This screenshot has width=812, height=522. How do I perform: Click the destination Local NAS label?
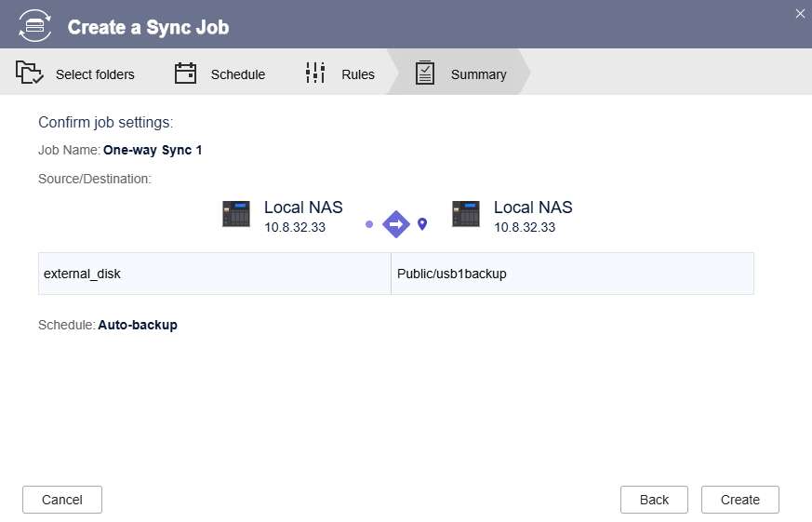[533, 207]
